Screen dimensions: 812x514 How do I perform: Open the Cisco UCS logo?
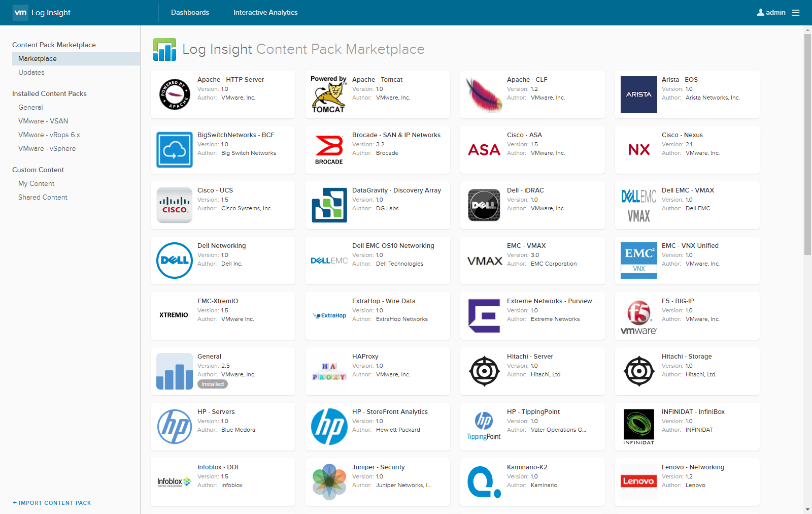(x=175, y=205)
